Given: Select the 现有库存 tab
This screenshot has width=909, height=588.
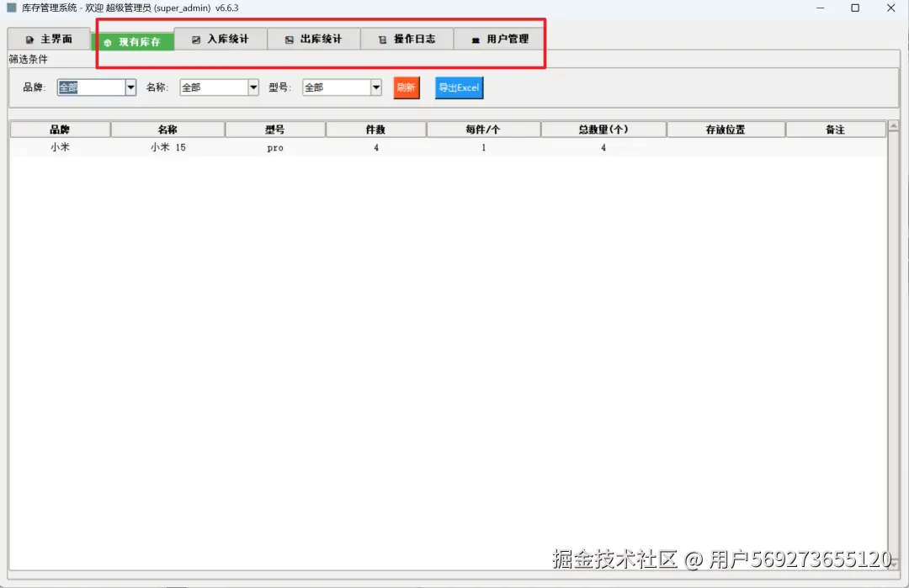Looking at the screenshot, I should 133,42.
